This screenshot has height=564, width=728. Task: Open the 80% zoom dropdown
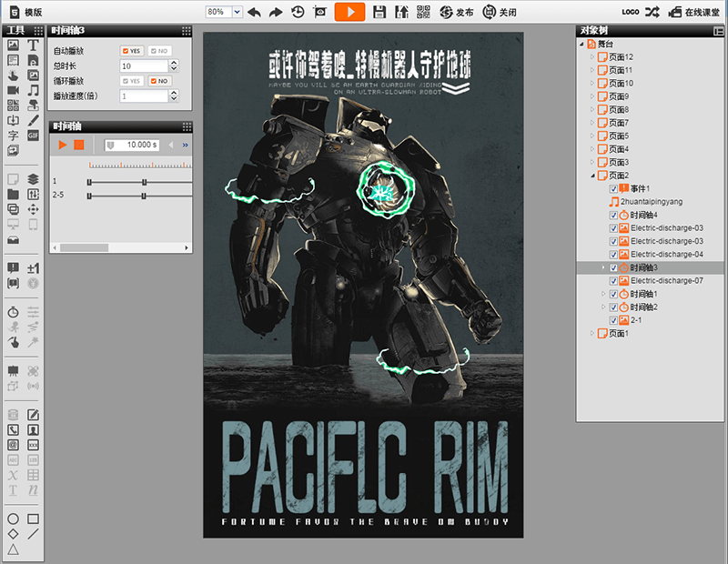[238, 12]
